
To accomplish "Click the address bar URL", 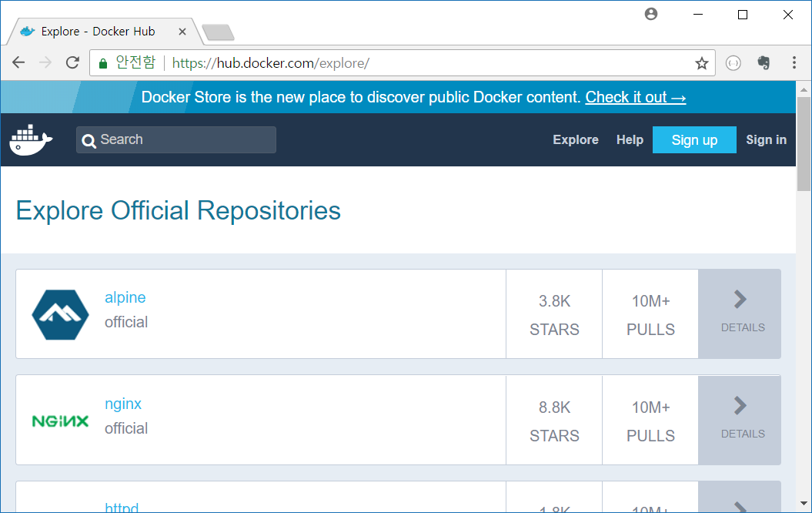I will click(x=270, y=63).
